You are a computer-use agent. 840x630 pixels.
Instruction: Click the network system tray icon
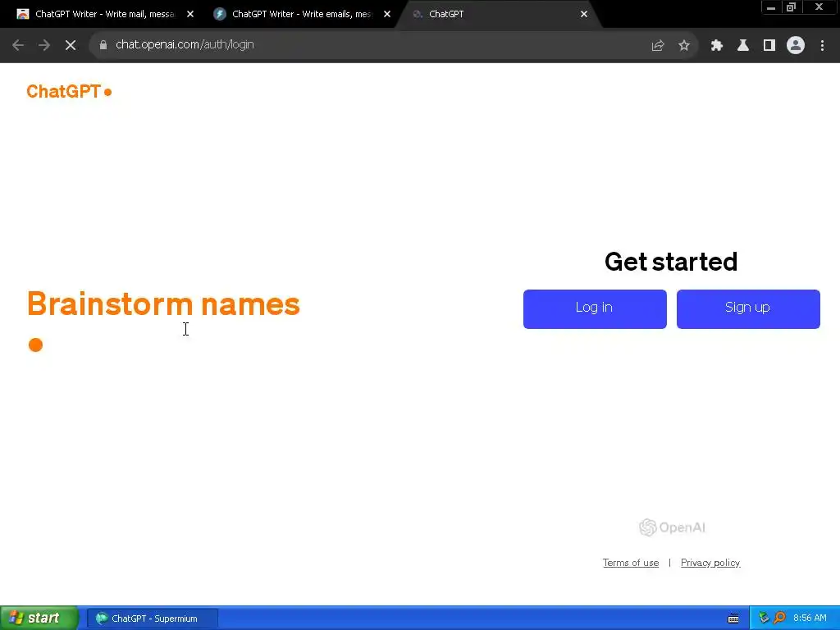pyautogui.click(x=764, y=618)
